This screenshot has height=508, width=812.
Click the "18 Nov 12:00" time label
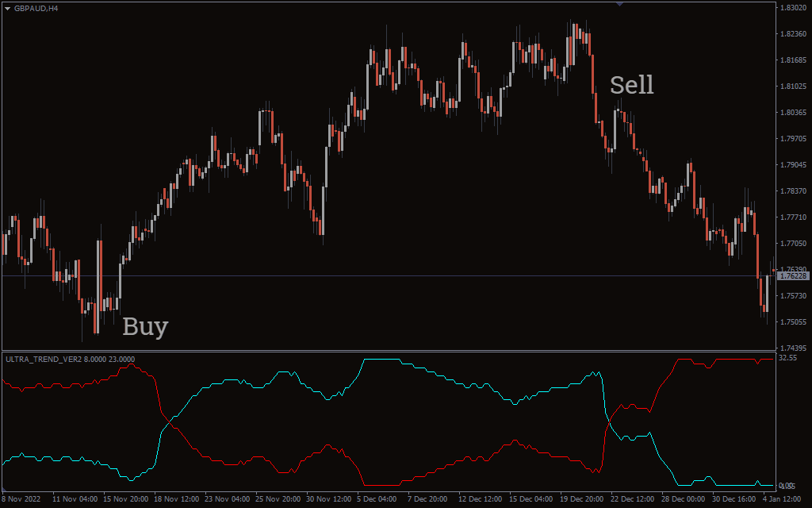click(x=176, y=499)
